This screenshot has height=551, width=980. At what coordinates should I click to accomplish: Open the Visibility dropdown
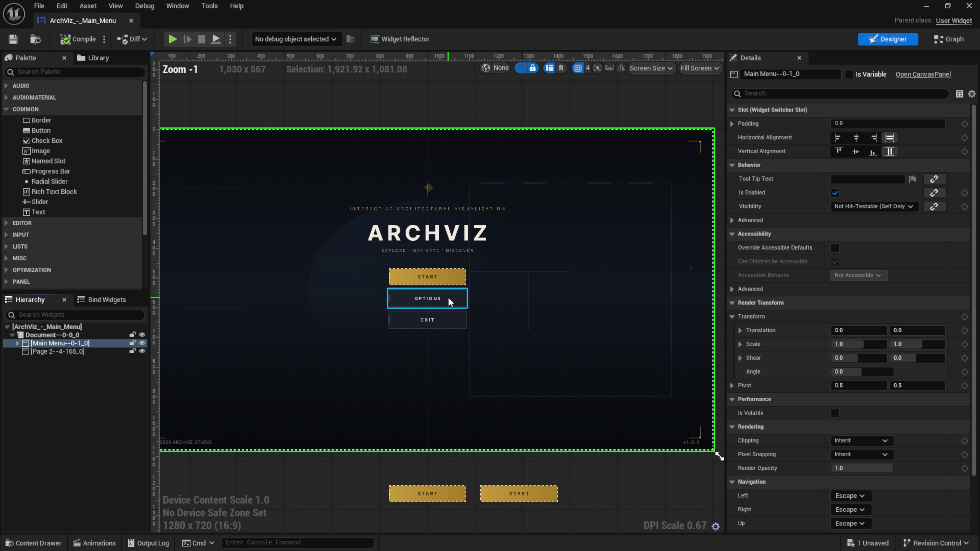point(874,206)
